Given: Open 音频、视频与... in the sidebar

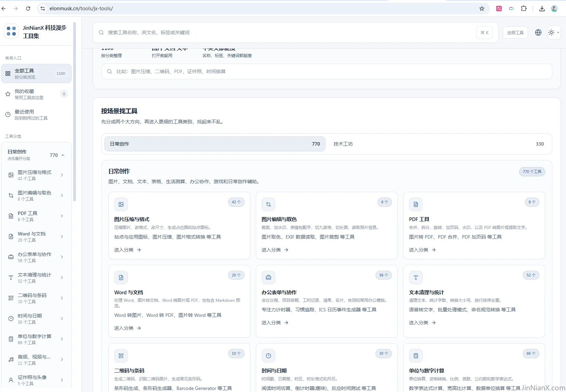Looking at the screenshot, I should click(x=36, y=360).
